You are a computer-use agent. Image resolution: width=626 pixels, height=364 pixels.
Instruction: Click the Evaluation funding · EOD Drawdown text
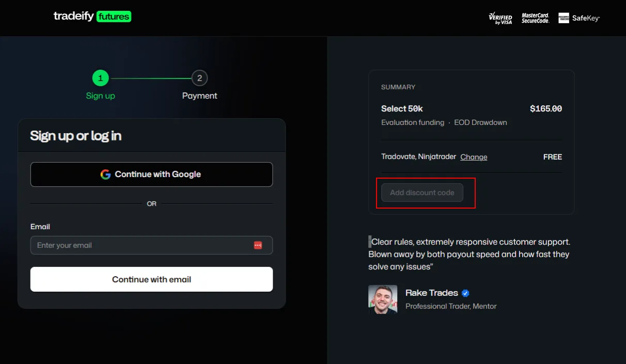[x=444, y=122]
